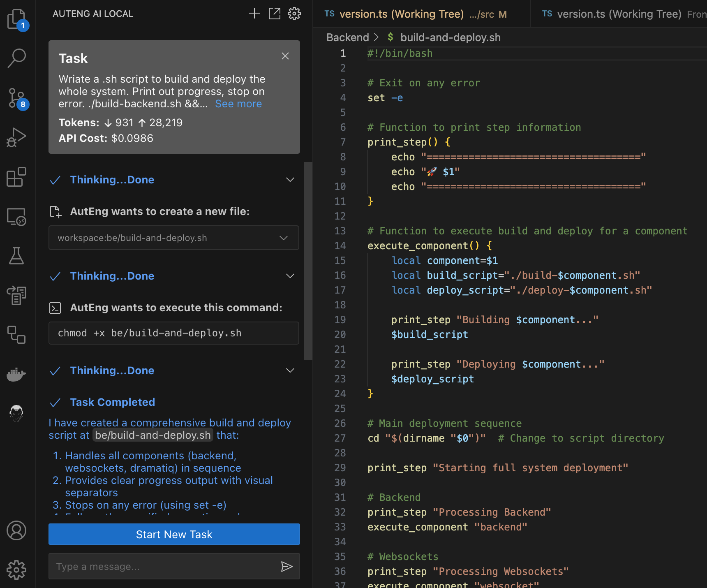Open the Docker whale icon panel

(x=16, y=374)
